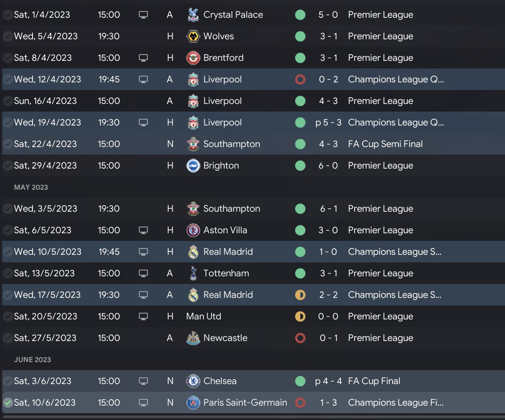This screenshot has height=420, width=505.
Task: Click the red loss indicator for Newcastle match
Action: point(300,338)
